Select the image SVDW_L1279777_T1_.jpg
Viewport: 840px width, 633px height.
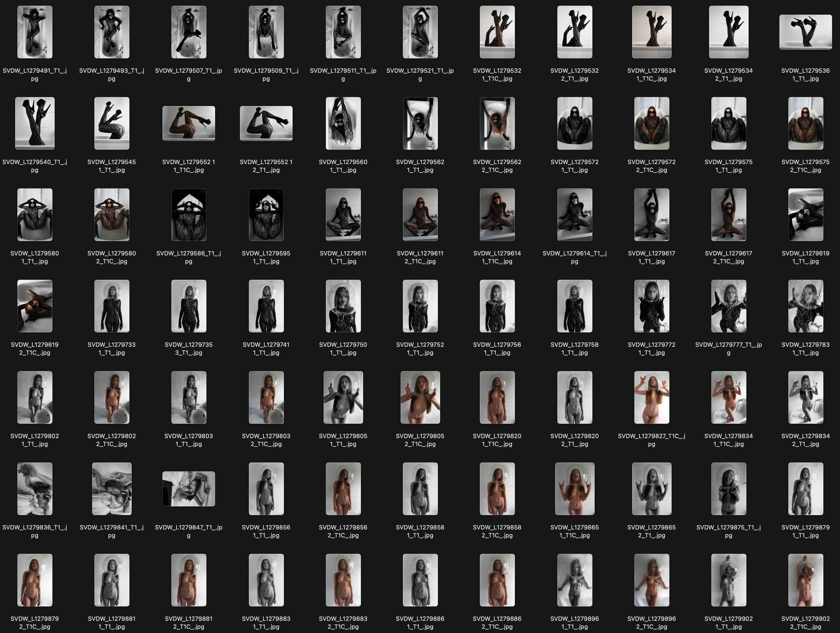(x=728, y=306)
